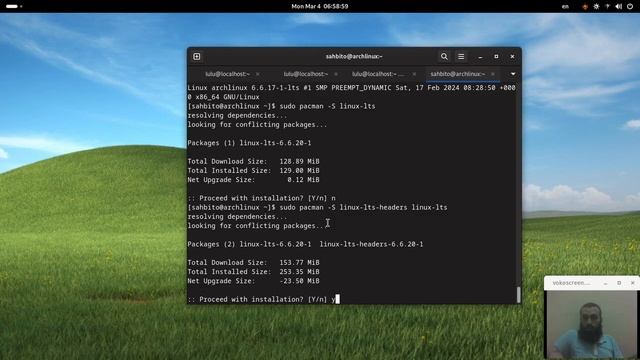The width and height of the screenshot is (640, 360).
Task: Maximize the vokoscreen window
Action: (x=619, y=283)
